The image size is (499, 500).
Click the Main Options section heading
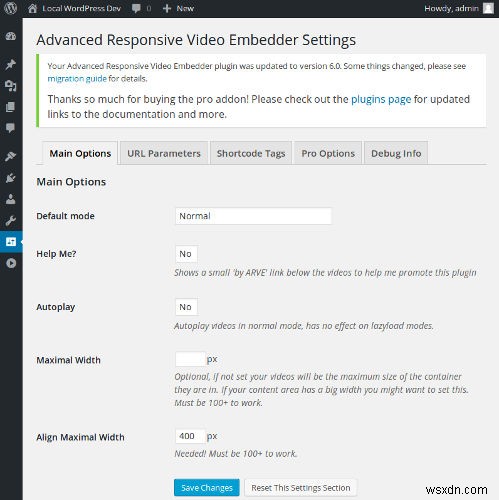click(x=71, y=182)
